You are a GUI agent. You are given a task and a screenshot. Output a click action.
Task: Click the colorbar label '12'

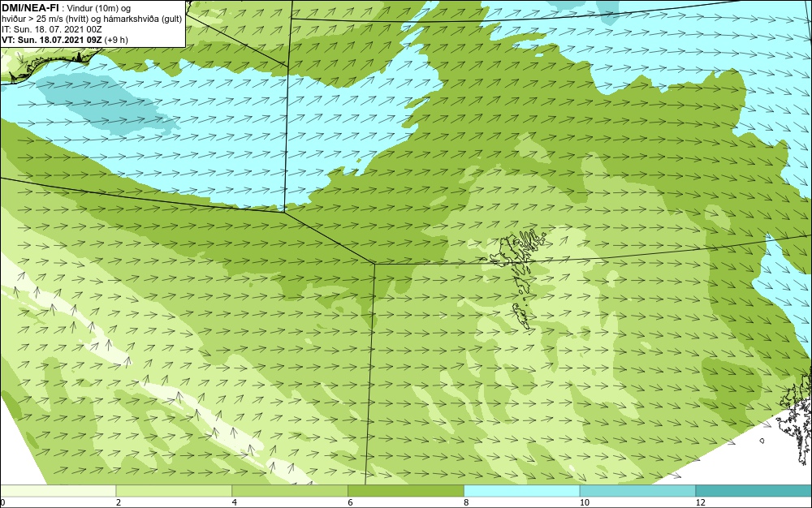(701, 502)
